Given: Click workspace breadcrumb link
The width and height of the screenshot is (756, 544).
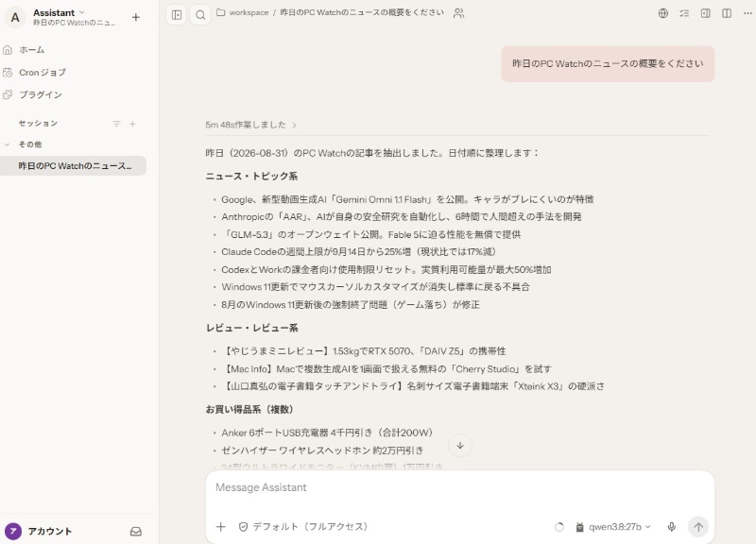Looking at the screenshot, I should point(249,12).
